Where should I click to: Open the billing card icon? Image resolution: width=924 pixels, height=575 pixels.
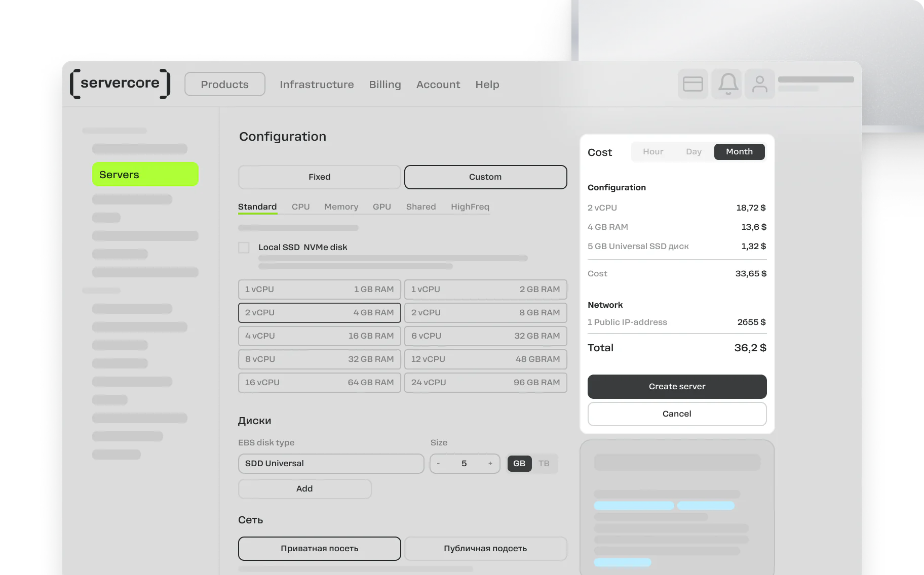tap(692, 84)
